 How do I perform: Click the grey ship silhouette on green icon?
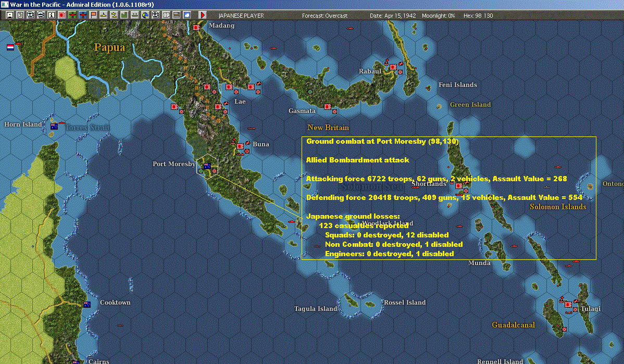pyautogui.click(x=134, y=15)
